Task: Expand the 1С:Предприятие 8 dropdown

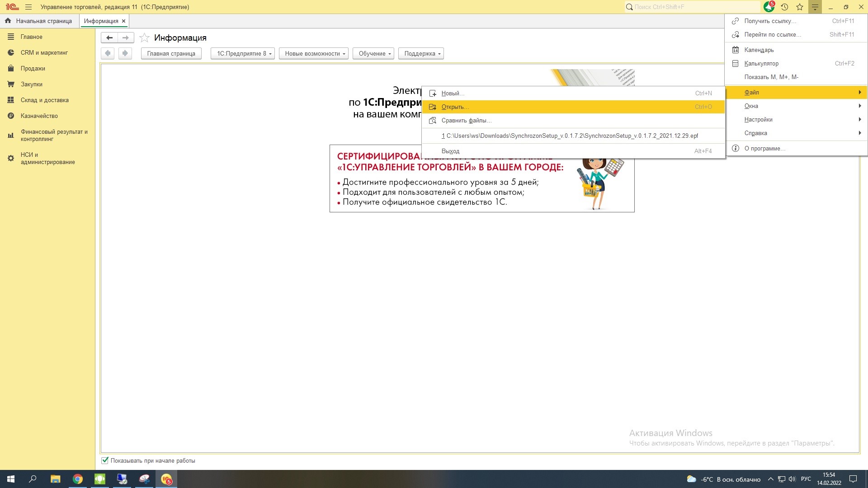Action: 243,53
